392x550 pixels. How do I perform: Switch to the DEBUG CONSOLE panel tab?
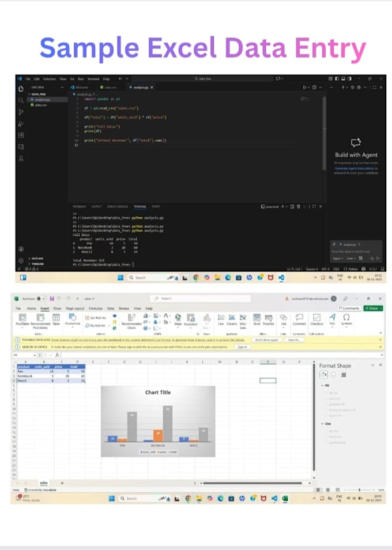118,206
